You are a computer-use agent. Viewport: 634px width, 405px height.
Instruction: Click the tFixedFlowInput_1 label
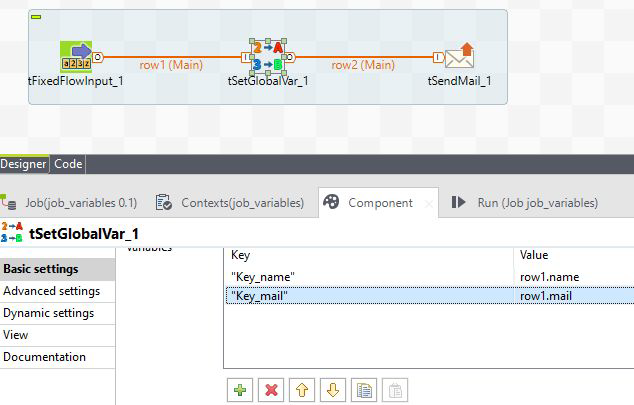click(x=76, y=81)
